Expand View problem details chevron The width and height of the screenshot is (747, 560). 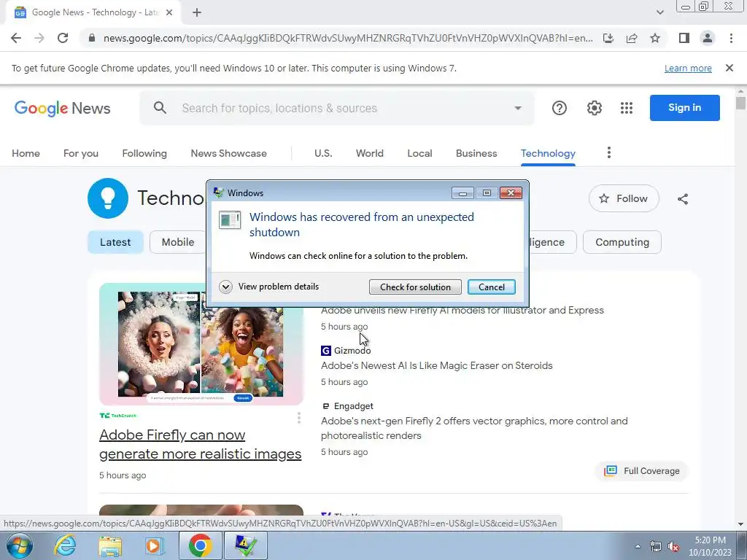[x=225, y=287]
